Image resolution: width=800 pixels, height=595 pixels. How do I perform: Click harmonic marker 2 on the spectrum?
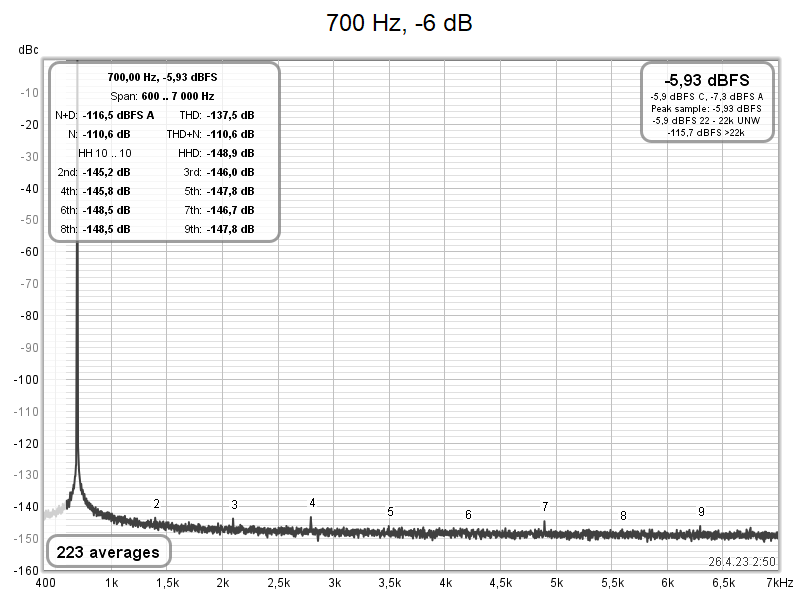pyautogui.click(x=157, y=504)
